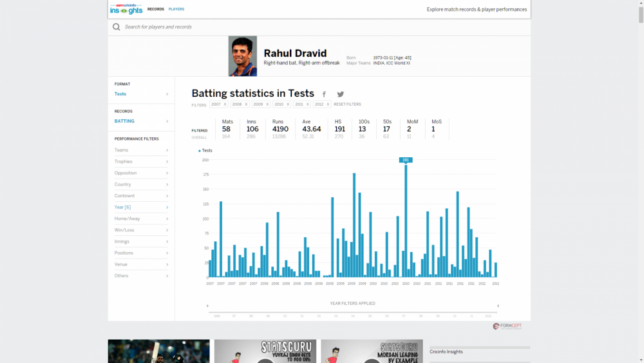This screenshot has height=363, width=644.
Task: Click Rahul Dravid name heading
Action: pos(296,54)
